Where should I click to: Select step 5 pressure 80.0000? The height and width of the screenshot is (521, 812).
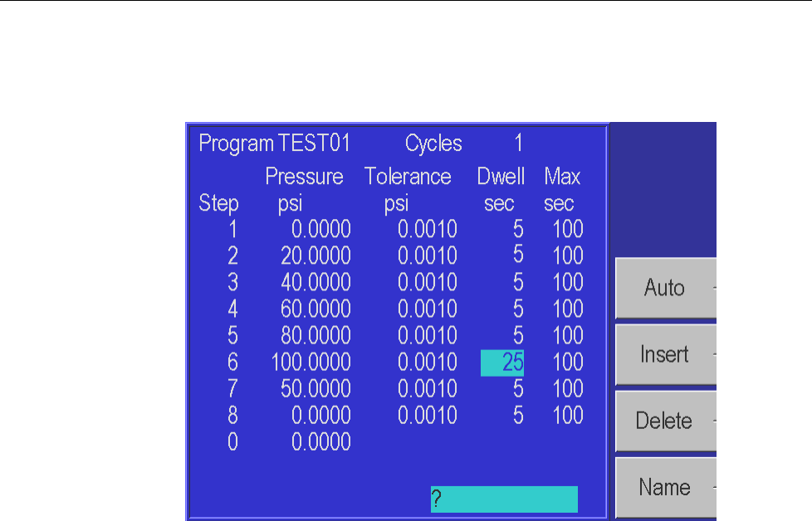pyautogui.click(x=316, y=335)
